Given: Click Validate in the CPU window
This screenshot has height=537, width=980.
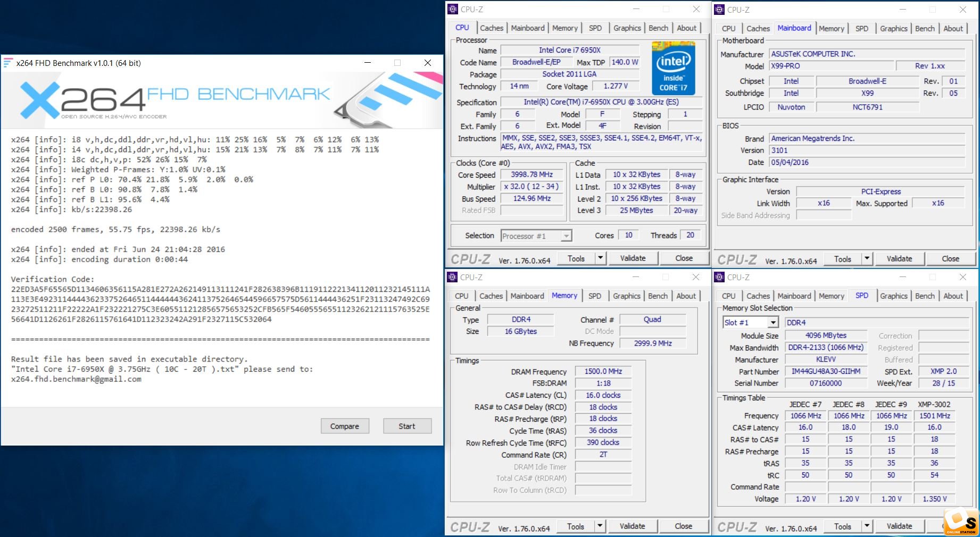Looking at the screenshot, I should point(633,258).
